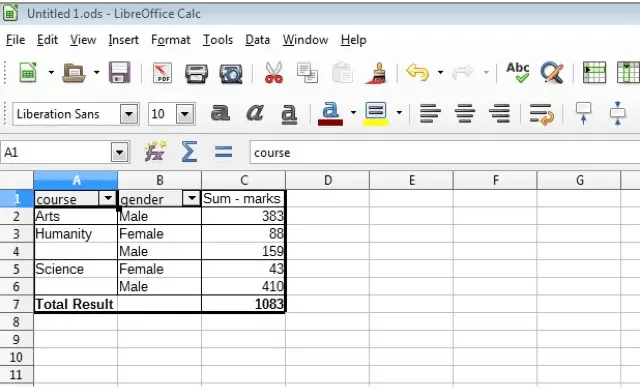The width and height of the screenshot is (640, 390).
Task: Click the Center Vertically icon
Action: (618, 113)
